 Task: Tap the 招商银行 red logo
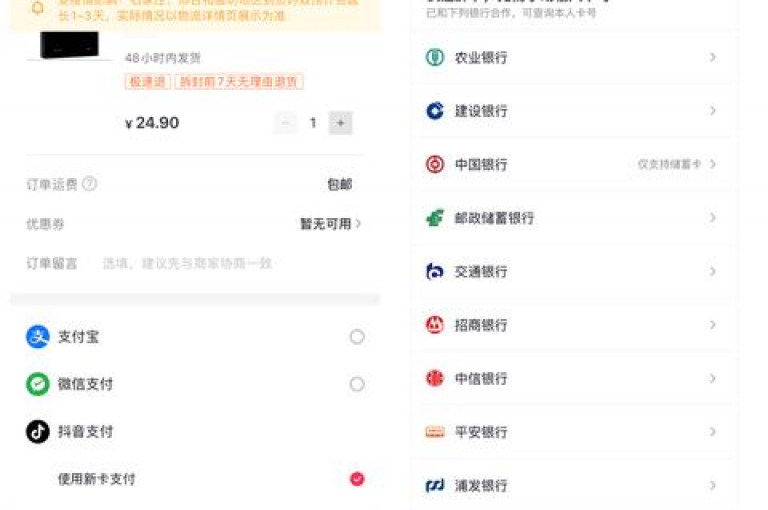coord(434,325)
